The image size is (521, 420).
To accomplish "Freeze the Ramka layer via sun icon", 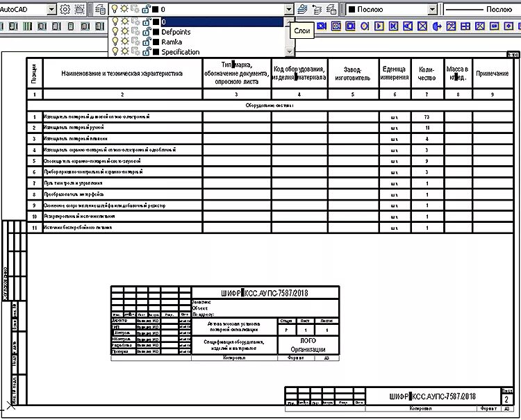I will pyautogui.click(x=125, y=42).
